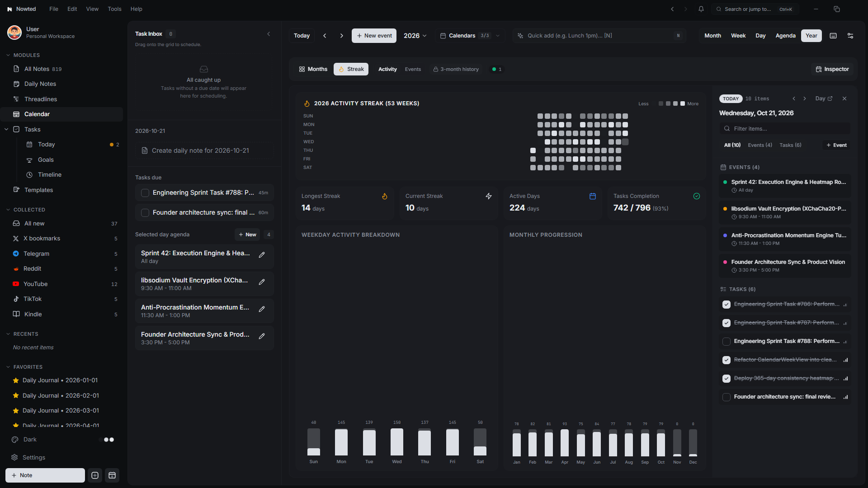Open the calendar view settings sliders icon

click(850, 36)
